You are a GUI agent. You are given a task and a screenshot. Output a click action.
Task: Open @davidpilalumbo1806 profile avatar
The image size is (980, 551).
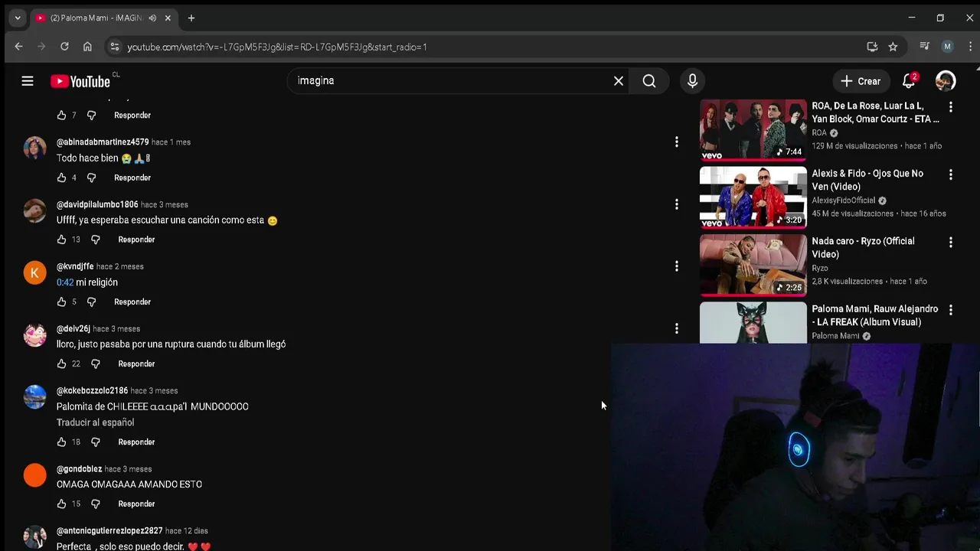tap(34, 210)
